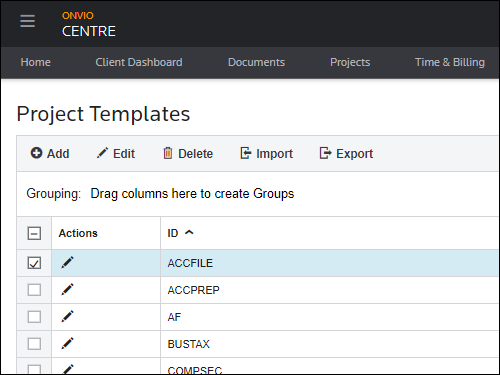
Task: Click the Delete button label
Action: [195, 154]
